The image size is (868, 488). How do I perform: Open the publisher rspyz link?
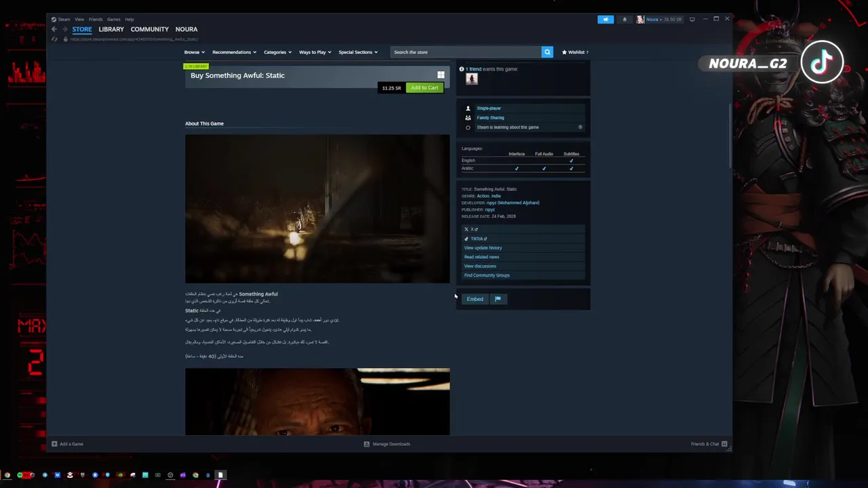pyautogui.click(x=490, y=209)
